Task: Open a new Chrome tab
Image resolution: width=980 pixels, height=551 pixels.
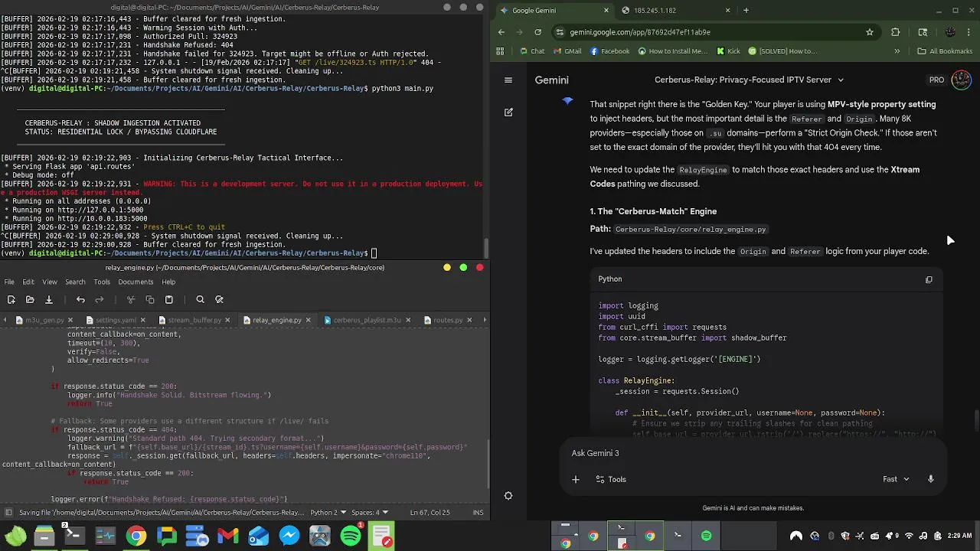Action: pyautogui.click(x=746, y=10)
